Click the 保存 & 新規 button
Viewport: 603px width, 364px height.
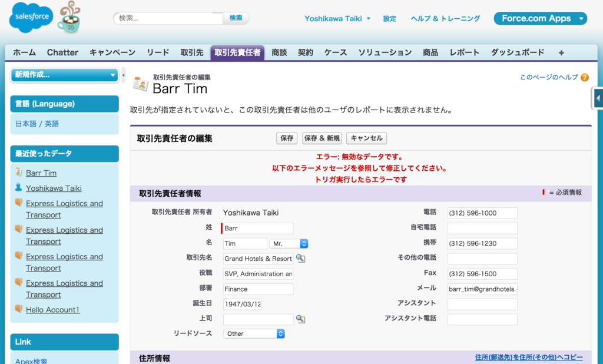(x=322, y=138)
